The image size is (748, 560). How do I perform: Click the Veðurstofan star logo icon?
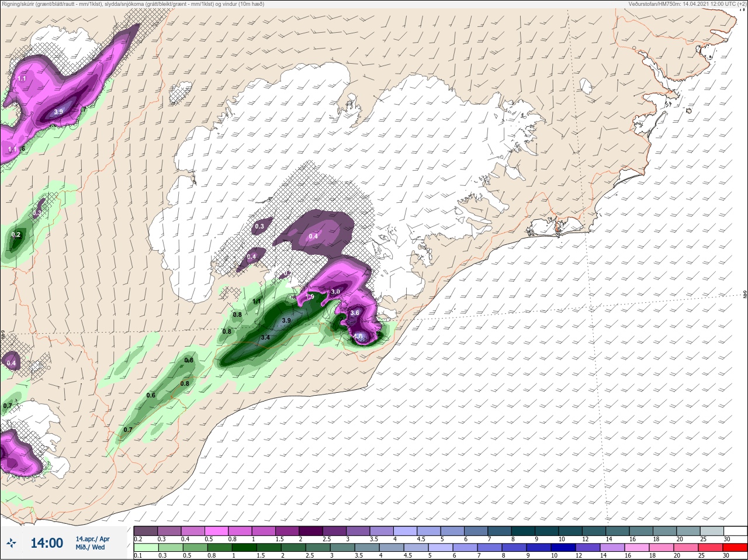[12, 543]
